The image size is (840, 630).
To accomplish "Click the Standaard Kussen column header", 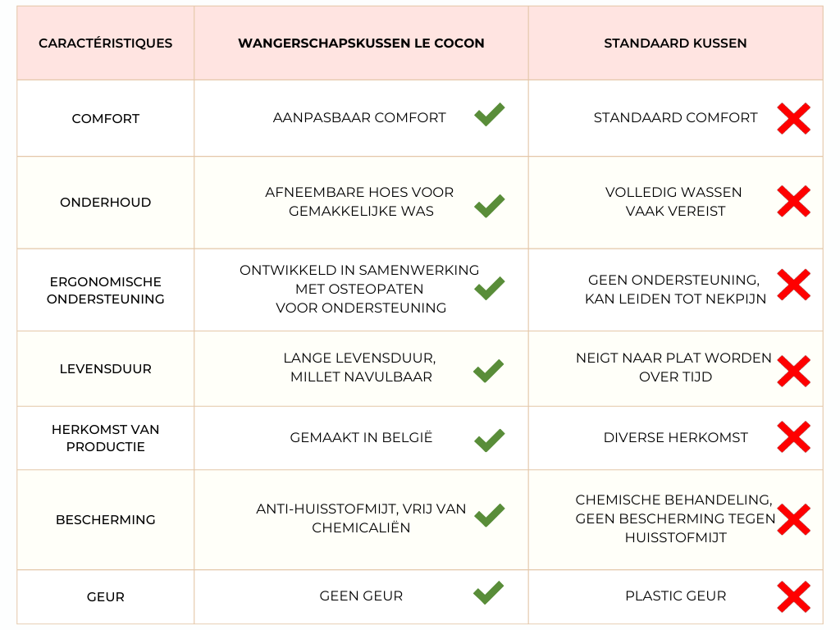I will pos(675,43).
